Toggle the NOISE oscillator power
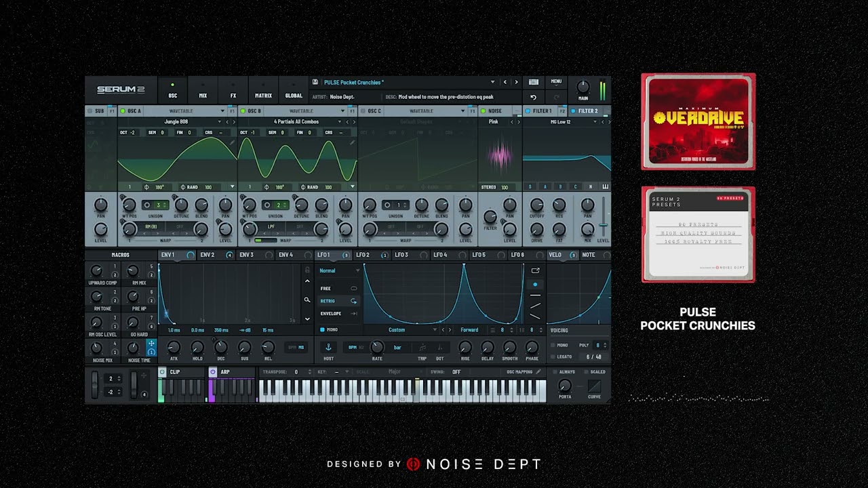868x488 pixels. [483, 110]
